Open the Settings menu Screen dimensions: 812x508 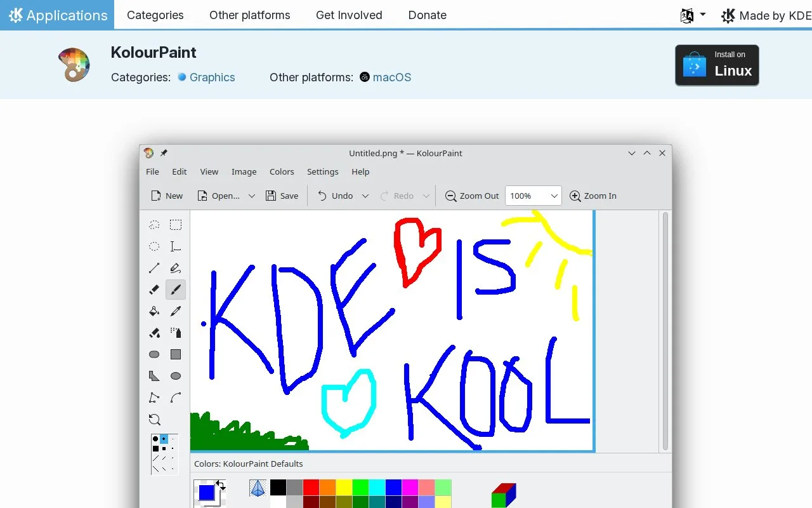(322, 171)
